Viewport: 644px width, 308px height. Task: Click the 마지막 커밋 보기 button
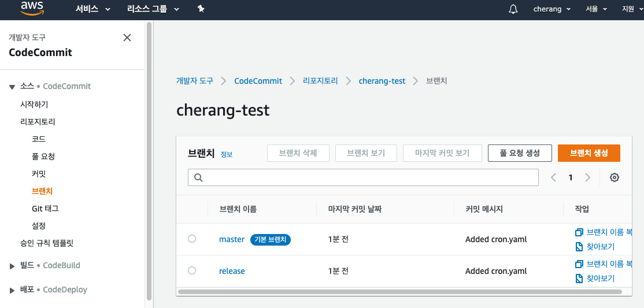coord(442,153)
